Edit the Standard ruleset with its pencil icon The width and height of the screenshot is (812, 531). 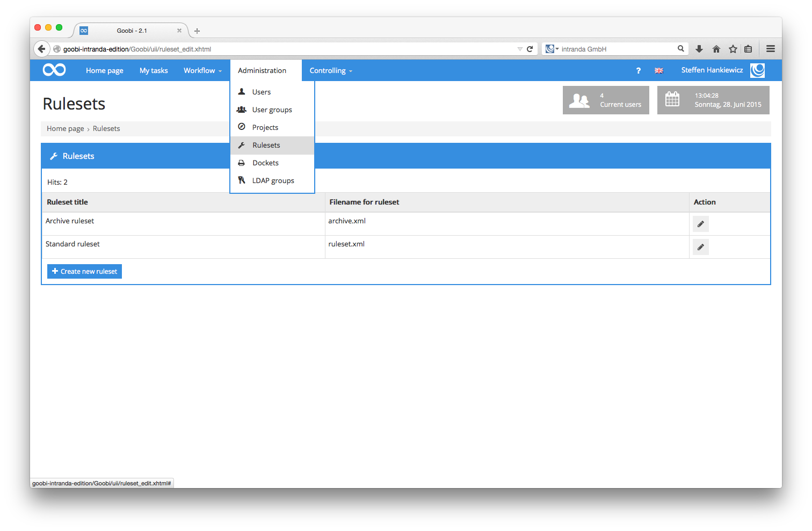[700, 246]
